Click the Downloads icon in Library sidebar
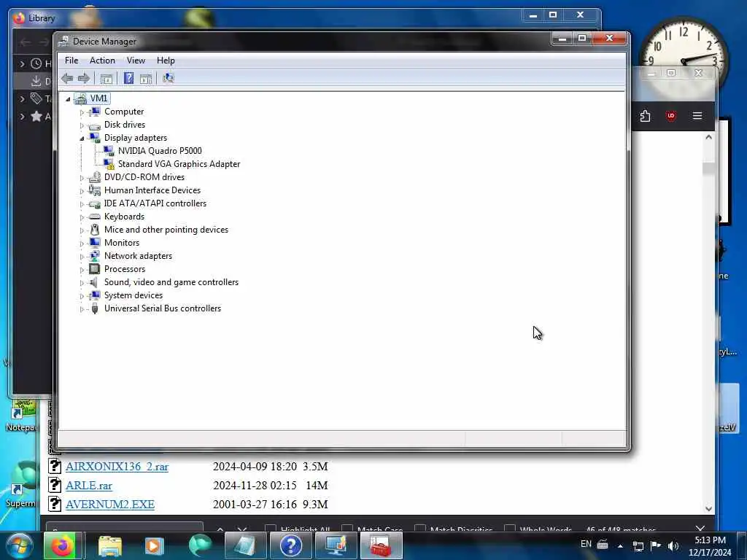This screenshot has width=747, height=560. click(x=36, y=81)
